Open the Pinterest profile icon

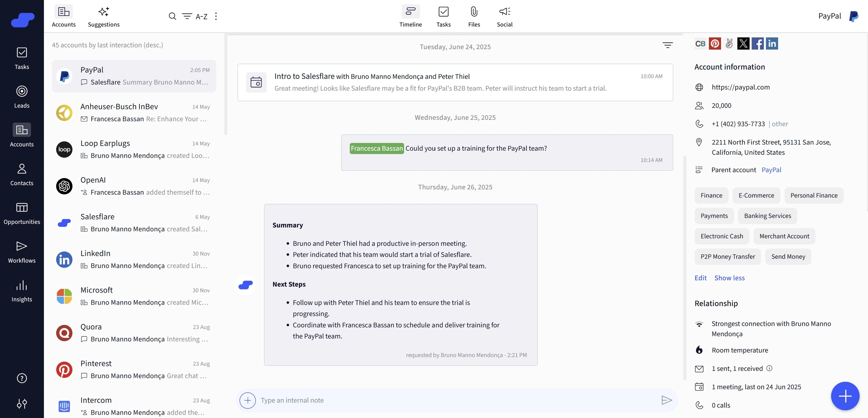point(715,43)
